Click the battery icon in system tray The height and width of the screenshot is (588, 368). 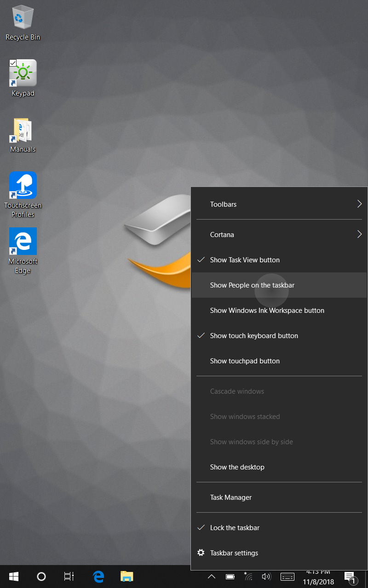tap(230, 576)
